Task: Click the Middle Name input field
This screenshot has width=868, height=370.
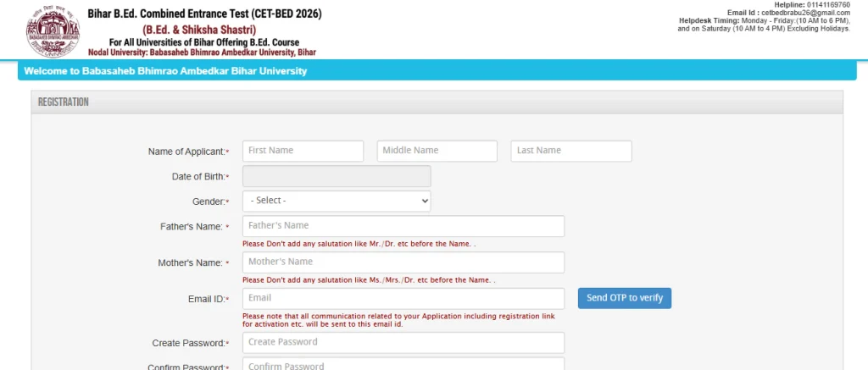Action: 437,151
